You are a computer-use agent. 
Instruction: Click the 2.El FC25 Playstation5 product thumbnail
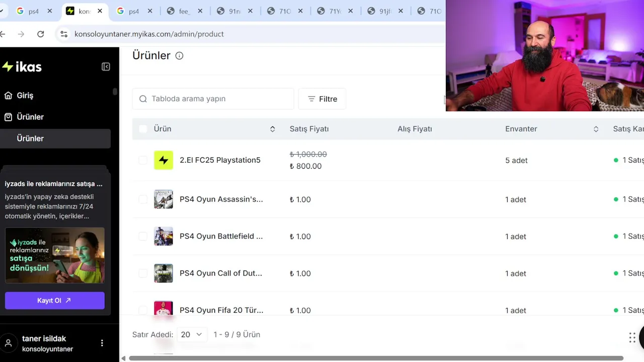164,160
